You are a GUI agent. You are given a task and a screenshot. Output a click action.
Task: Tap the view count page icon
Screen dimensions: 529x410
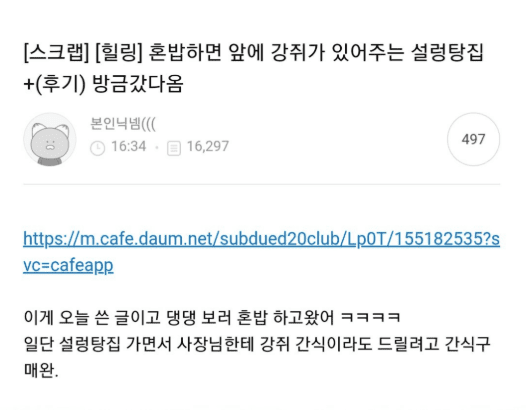[x=174, y=148]
